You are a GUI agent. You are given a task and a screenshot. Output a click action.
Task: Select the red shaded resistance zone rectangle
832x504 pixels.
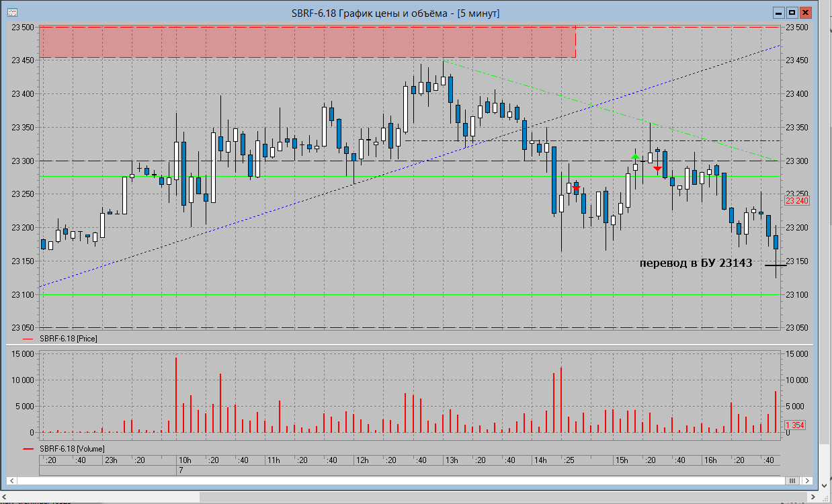[x=307, y=42]
